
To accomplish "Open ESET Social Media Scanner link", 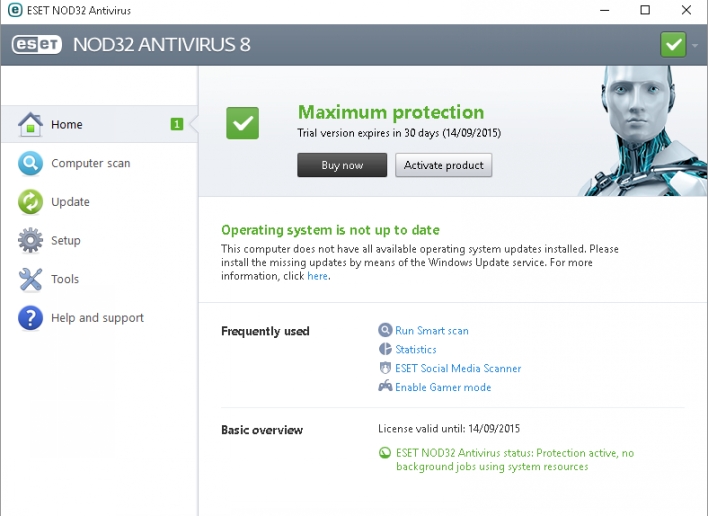I will pos(458,368).
